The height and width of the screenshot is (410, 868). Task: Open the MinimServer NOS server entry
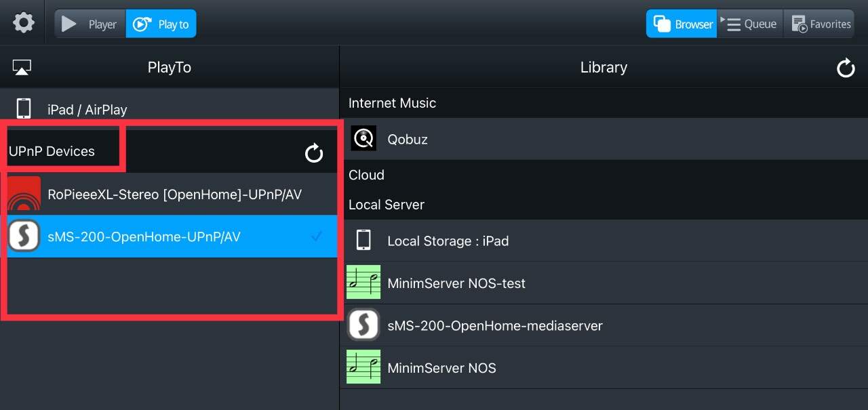point(604,368)
